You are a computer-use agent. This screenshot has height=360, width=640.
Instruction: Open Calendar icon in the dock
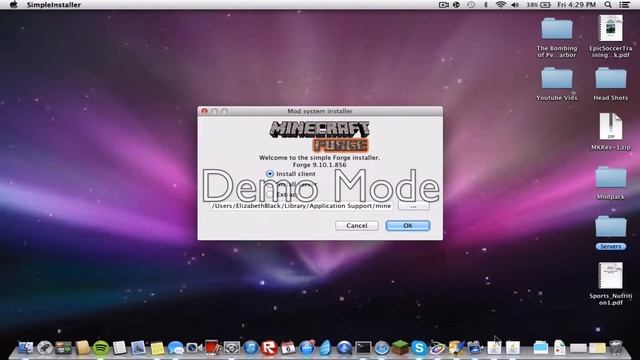point(288,348)
